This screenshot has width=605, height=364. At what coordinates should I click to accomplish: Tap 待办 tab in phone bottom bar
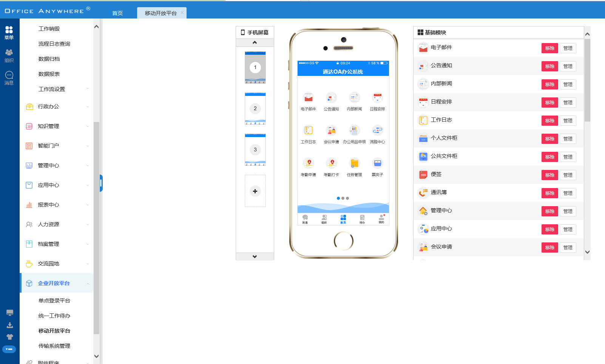[362, 219]
